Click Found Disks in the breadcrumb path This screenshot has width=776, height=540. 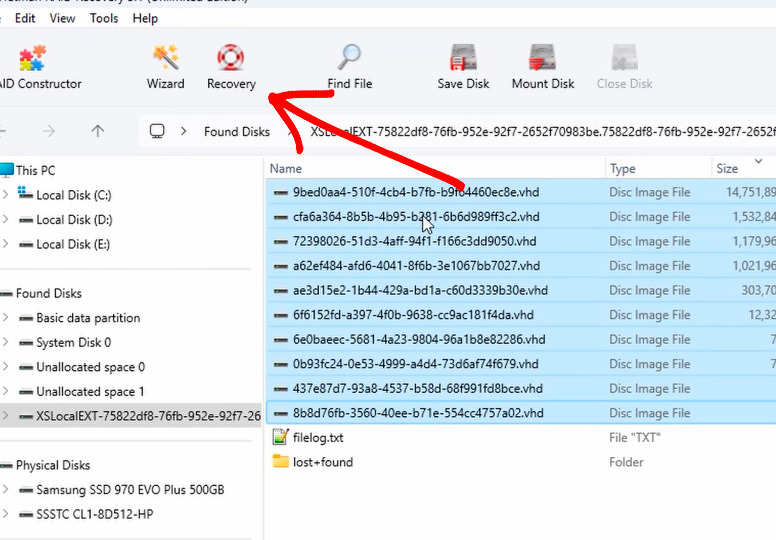pos(237,132)
